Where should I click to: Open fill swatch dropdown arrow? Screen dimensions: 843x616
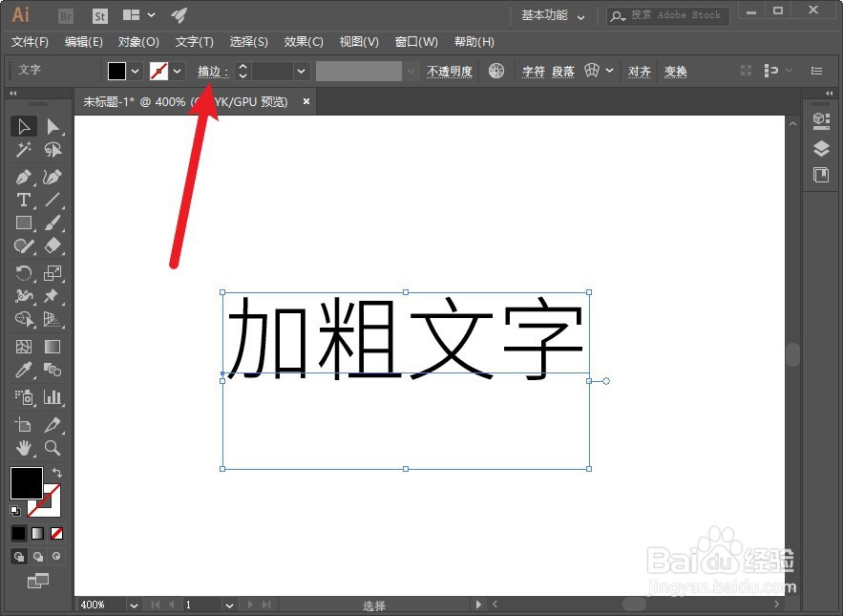[x=135, y=71]
